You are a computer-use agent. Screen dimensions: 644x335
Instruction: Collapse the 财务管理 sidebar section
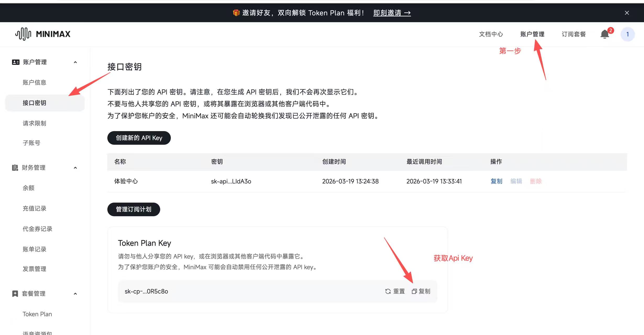tap(75, 168)
